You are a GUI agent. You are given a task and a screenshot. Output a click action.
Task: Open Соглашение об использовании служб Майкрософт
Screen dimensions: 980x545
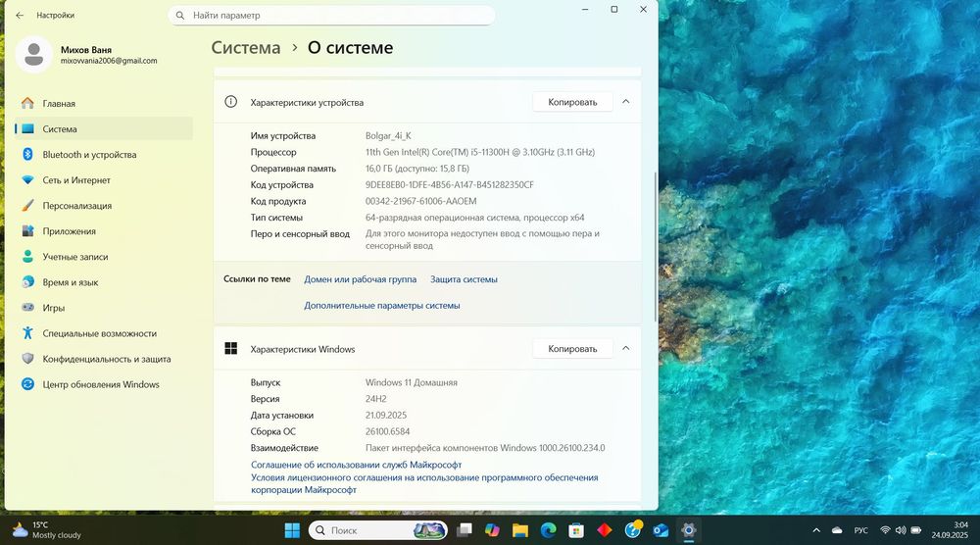point(357,465)
